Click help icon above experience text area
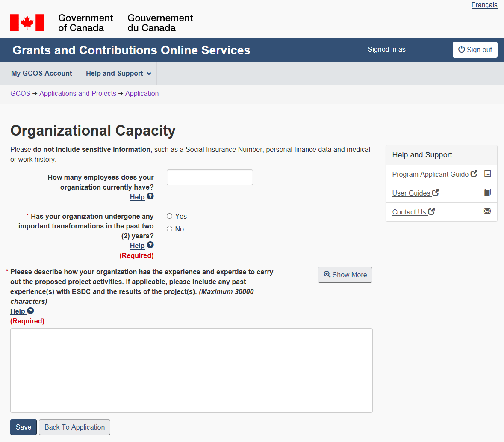504x442 pixels. pyautogui.click(x=30, y=311)
